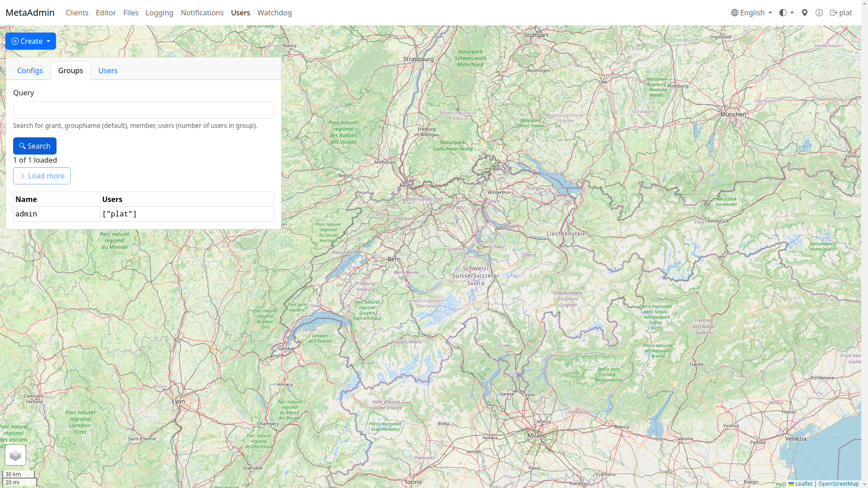Open the info circle icon

[x=819, y=13]
